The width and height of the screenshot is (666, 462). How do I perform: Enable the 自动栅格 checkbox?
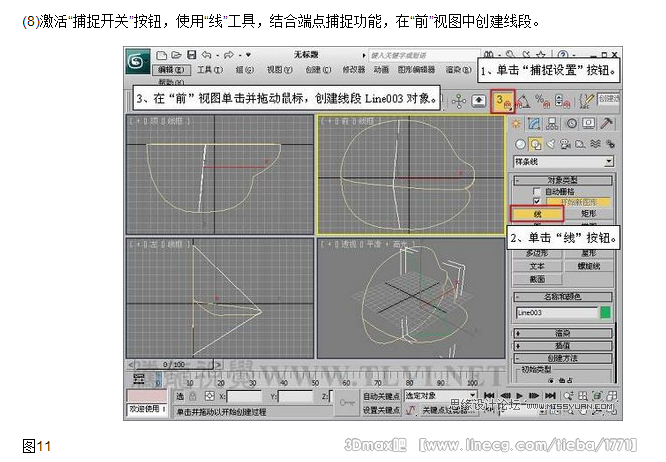[x=537, y=192]
